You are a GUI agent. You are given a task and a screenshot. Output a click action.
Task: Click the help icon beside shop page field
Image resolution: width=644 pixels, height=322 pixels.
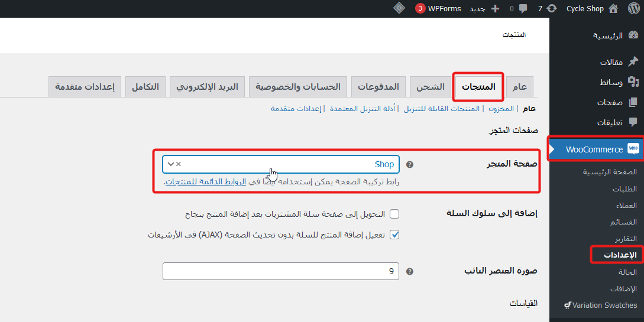[x=409, y=164]
